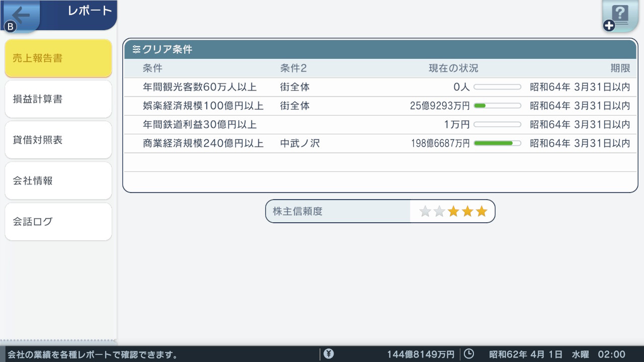Click the 年間観光客数 progress bar

pos(498,87)
